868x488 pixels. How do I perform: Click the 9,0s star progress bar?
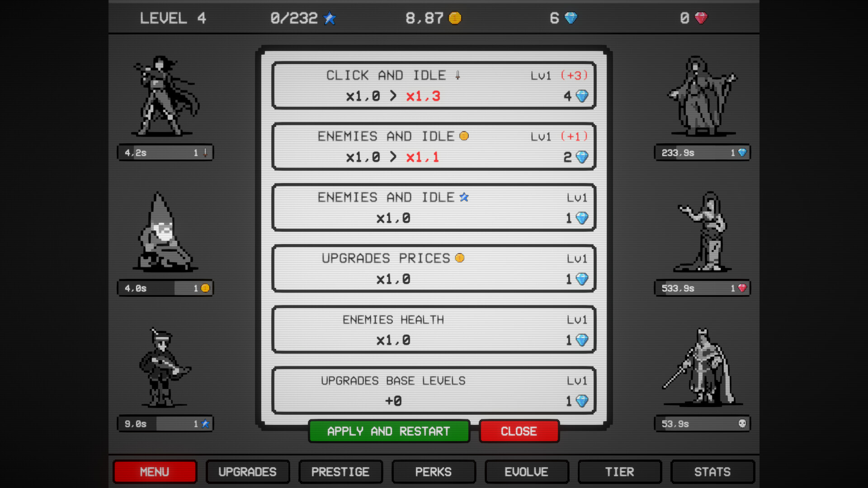tap(165, 424)
